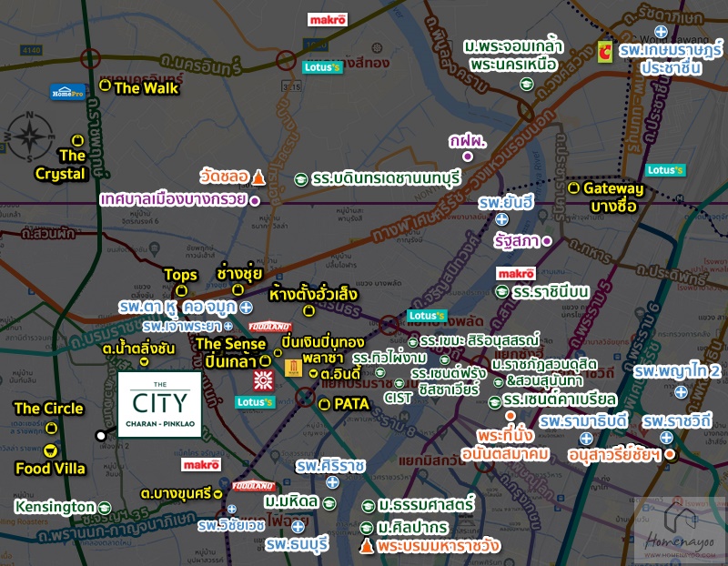Select the รร.ราชินีบน graduation icon
Viewport: 728px width, 566px height.
[x=502, y=291]
